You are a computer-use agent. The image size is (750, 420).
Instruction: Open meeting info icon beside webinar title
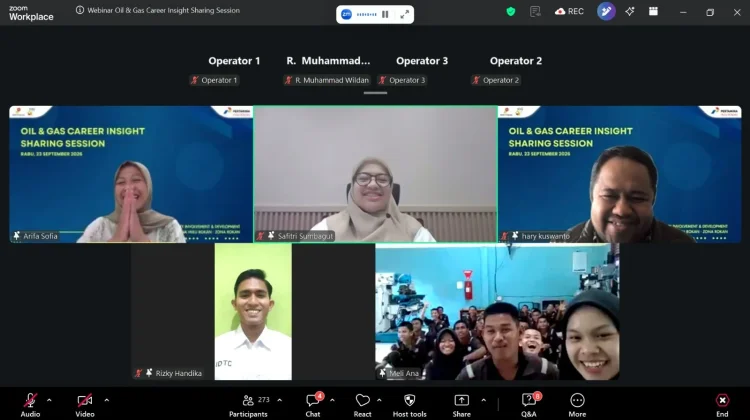coord(80,10)
